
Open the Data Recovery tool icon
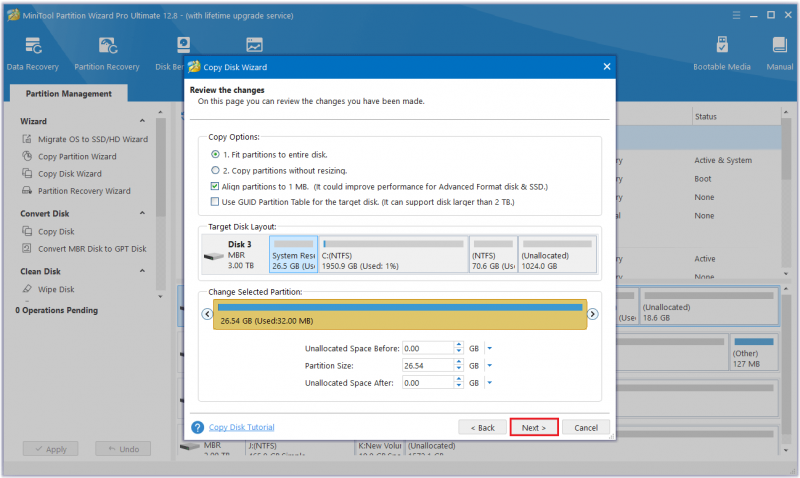(33, 47)
